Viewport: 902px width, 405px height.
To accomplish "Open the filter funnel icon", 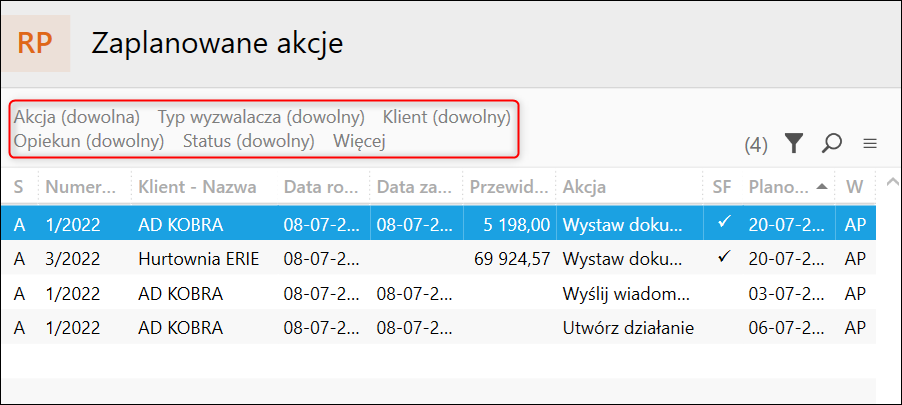I will pos(794,144).
